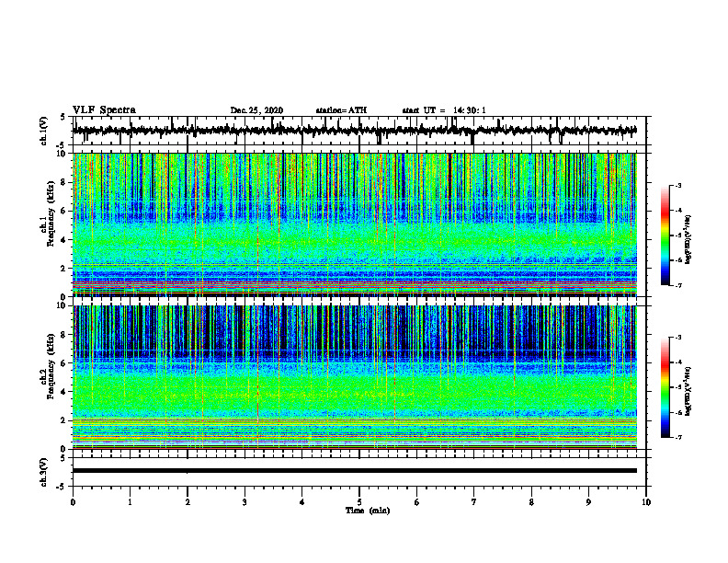This screenshot has height=563, width=728.
Task: Select the date "Dec. 25, 2020"
Action: 256,110
